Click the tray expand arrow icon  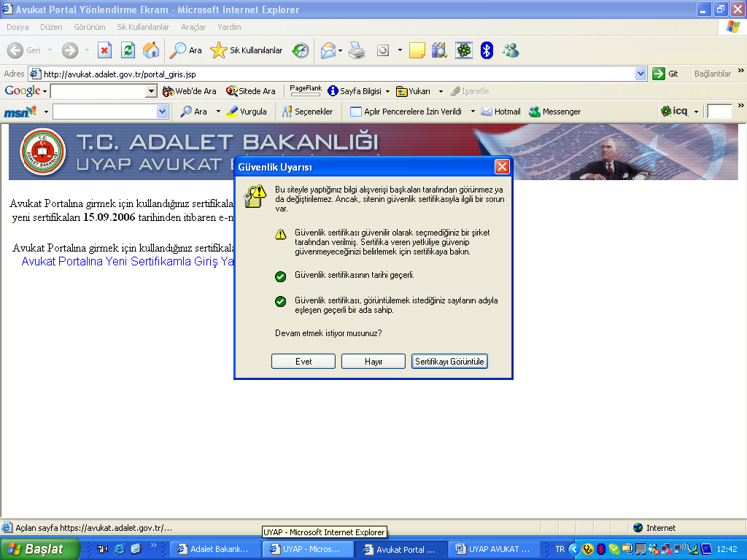[573, 549]
